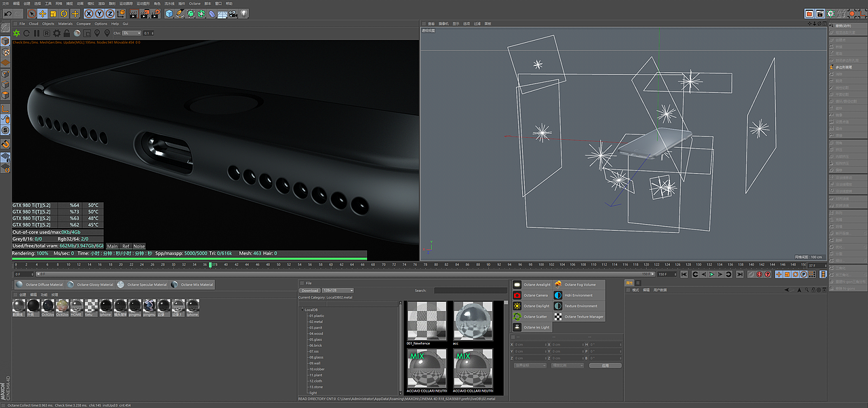Open the first dropdown under the coordinate fields

tap(530, 365)
